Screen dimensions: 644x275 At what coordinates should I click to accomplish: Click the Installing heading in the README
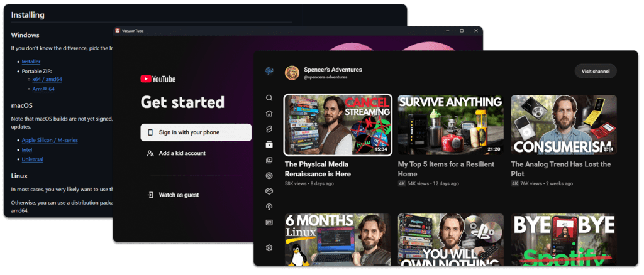coord(28,15)
